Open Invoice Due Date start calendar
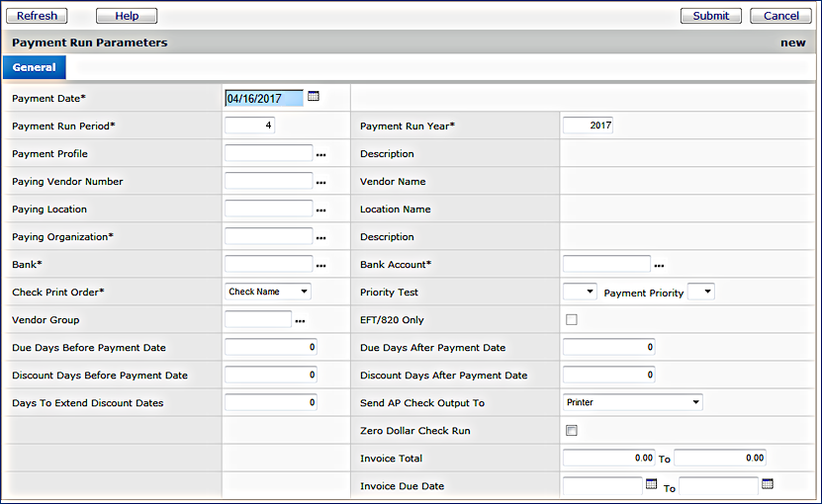 651,484
